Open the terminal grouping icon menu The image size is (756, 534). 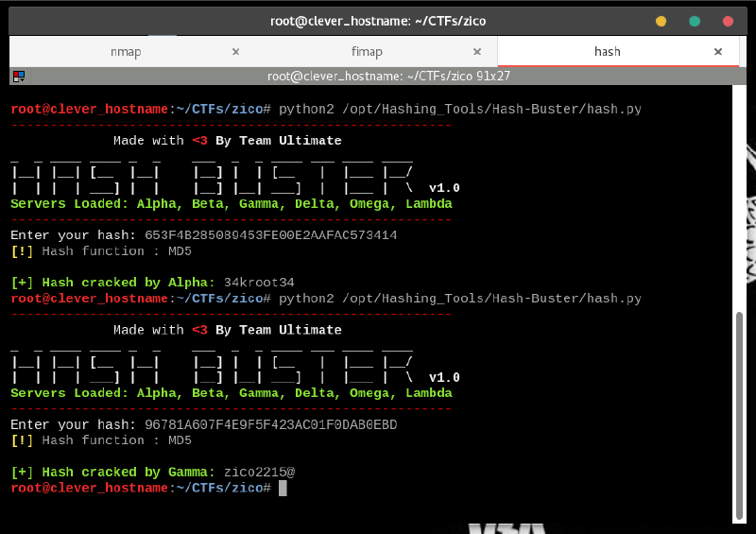[x=18, y=77]
